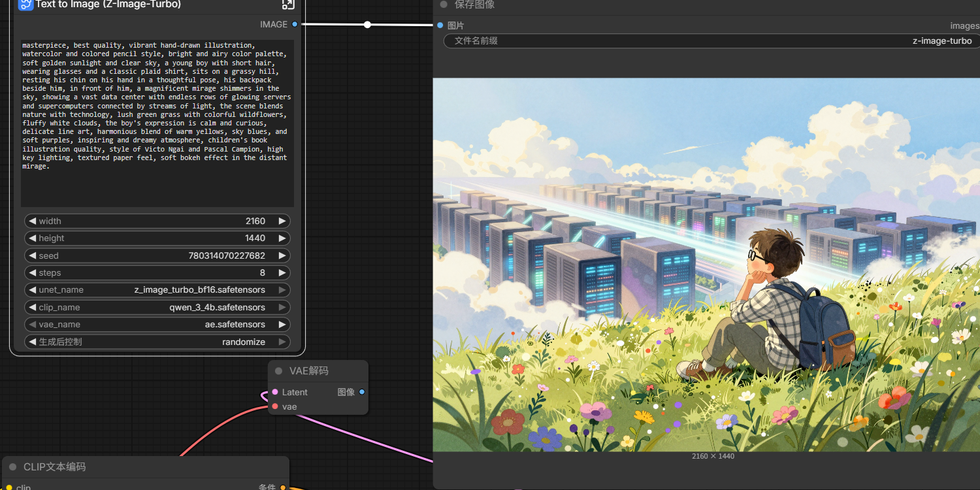Viewport: 980px width, 490px height.
Task: Click the 图像 output port on VAE解码
Action: (x=362, y=392)
